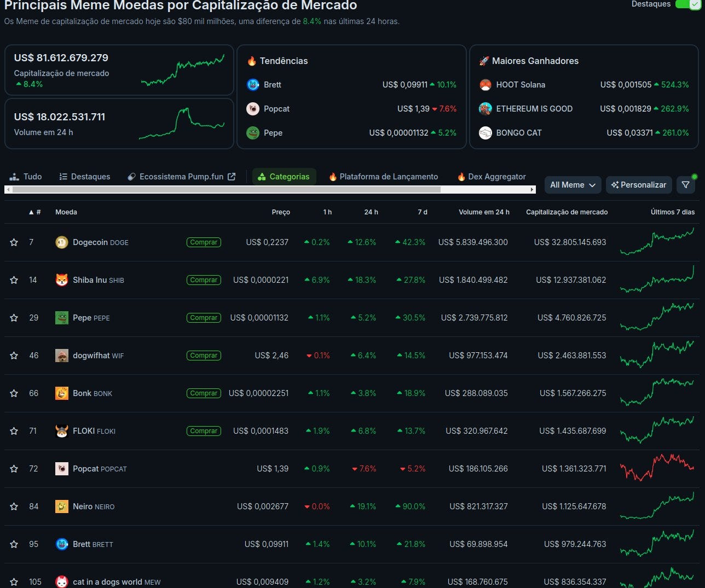Viewport: 705px width, 588px height.
Task: Click the BONGO CAT coin icon
Action: [x=486, y=133]
